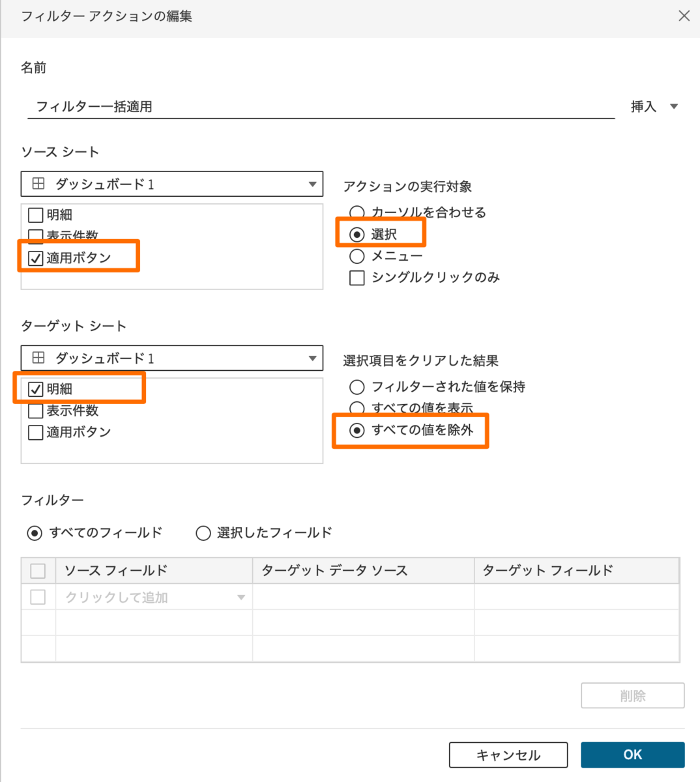Select フィルターされた値を保持 radio option
700x782 pixels.
coord(357,387)
